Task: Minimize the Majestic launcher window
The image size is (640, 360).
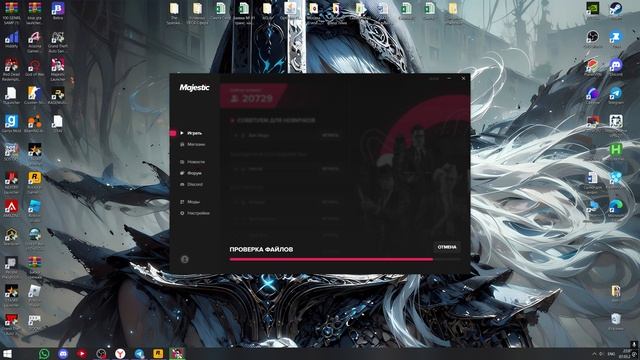Action: pos(449,78)
